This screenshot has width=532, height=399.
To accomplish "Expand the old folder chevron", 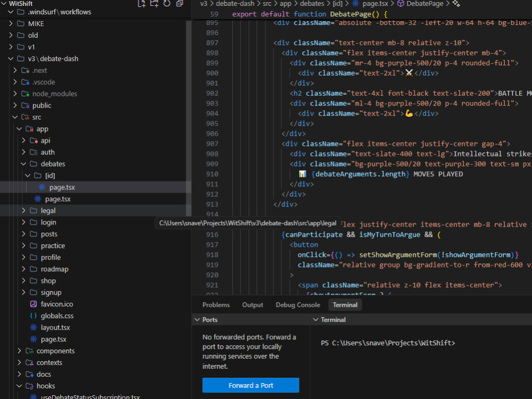I will click(x=11, y=35).
